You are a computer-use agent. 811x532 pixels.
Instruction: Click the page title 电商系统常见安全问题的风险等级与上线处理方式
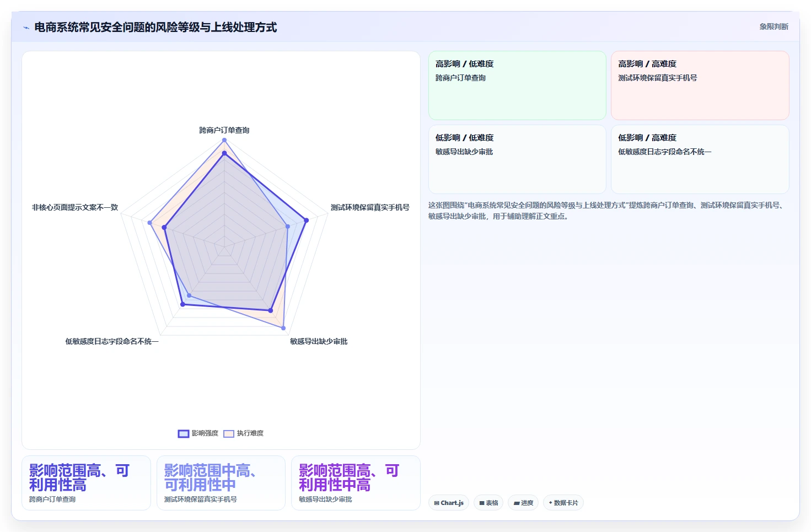155,27
